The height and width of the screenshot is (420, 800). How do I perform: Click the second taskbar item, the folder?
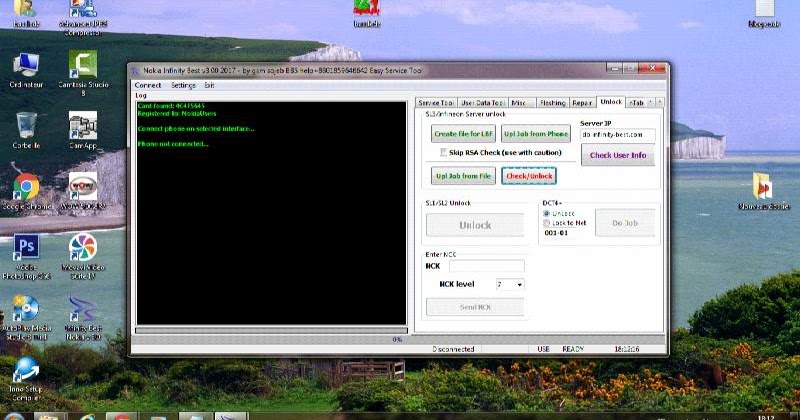[49, 416]
